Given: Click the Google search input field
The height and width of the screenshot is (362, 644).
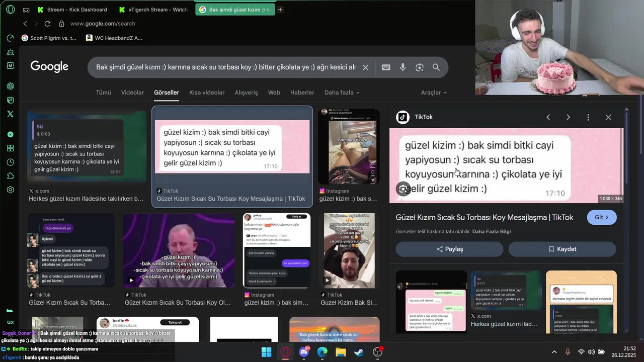Looking at the screenshot, I should point(226,67).
